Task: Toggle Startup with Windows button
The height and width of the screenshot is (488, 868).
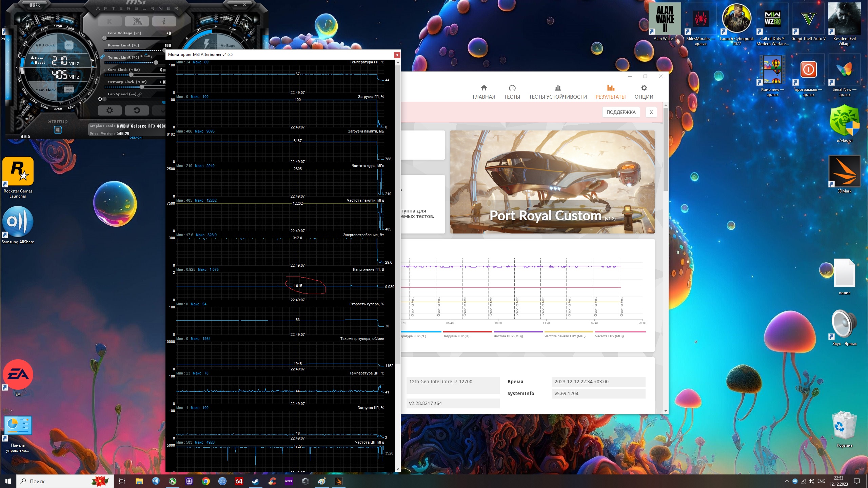Action: click(x=58, y=130)
